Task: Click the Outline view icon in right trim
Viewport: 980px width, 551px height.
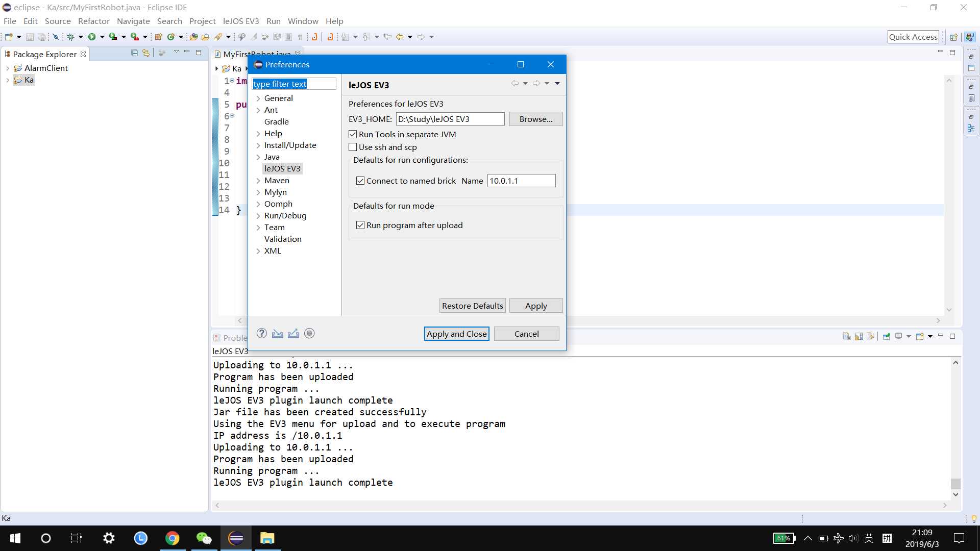Action: click(971, 129)
